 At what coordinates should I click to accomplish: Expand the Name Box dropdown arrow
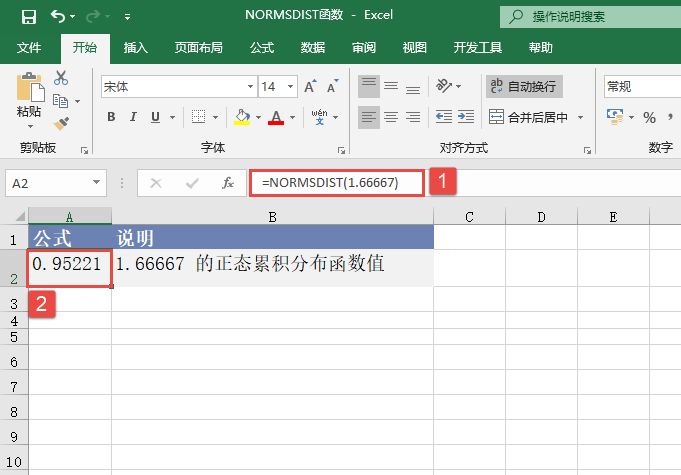[96, 183]
